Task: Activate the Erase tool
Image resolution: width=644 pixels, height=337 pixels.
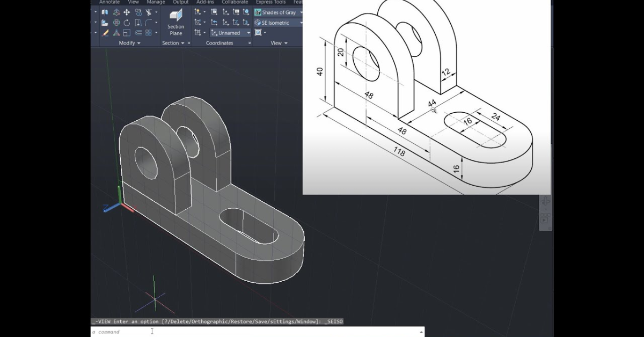Action: point(105,33)
